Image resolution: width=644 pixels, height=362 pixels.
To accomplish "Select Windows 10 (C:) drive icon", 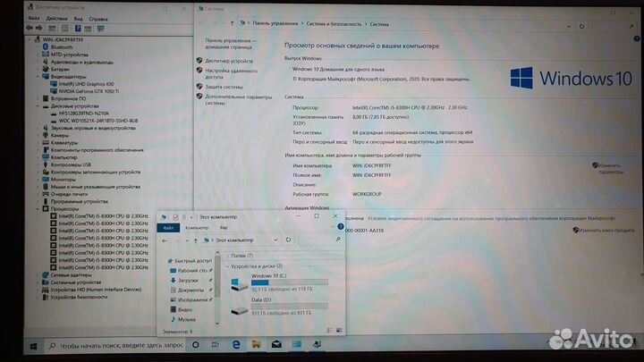I will click(x=239, y=284).
